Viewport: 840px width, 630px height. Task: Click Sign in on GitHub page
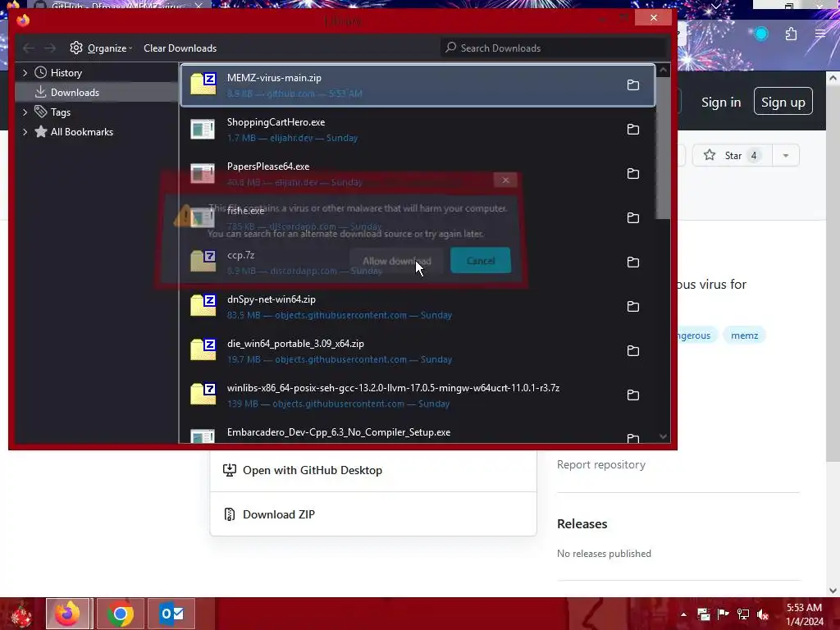721,103
